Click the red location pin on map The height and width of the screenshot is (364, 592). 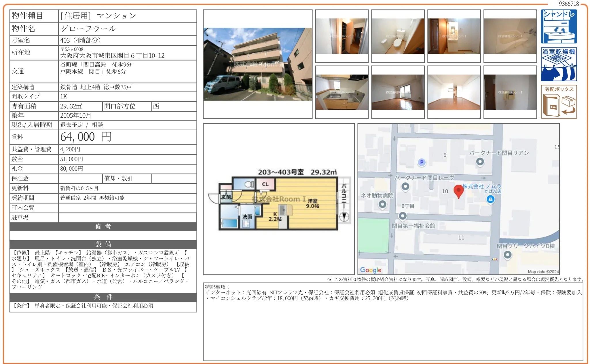click(x=458, y=191)
